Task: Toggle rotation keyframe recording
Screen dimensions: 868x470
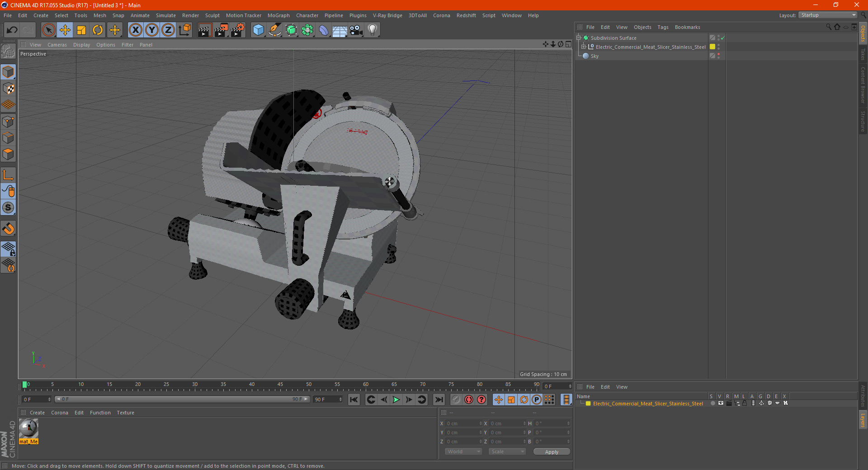Action: coord(524,399)
